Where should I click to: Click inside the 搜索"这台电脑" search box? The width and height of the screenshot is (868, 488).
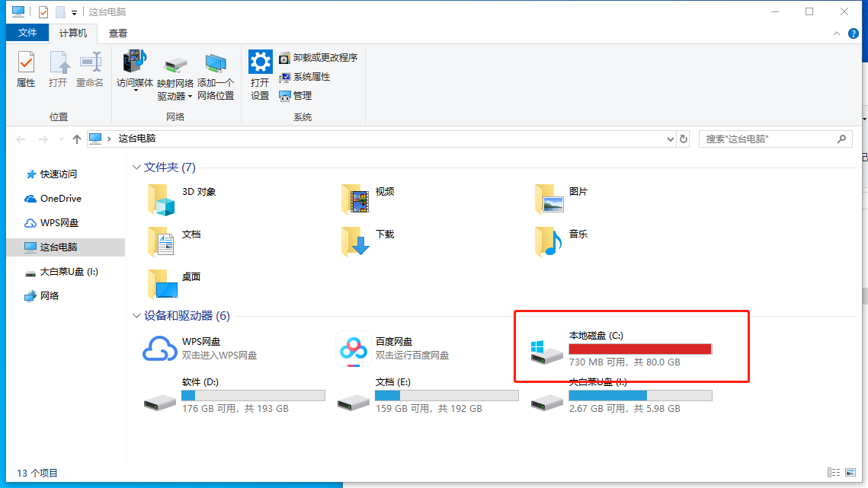point(762,139)
